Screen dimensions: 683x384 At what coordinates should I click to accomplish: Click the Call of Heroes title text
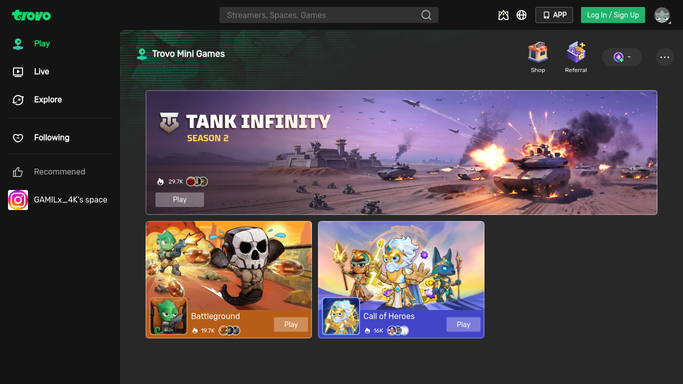(389, 316)
